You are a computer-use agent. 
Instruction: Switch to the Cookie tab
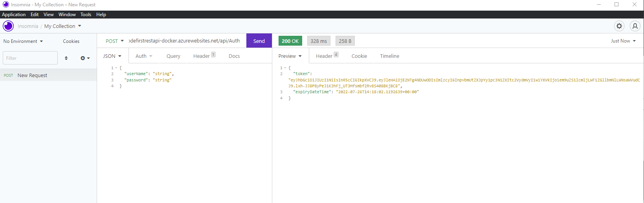(x=359, y=56)
